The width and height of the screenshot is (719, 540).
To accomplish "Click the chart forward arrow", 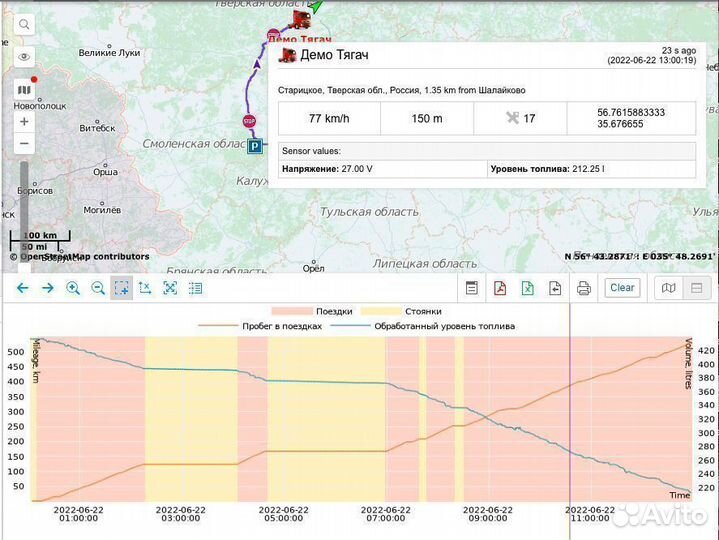I will [x=47, y=288].
